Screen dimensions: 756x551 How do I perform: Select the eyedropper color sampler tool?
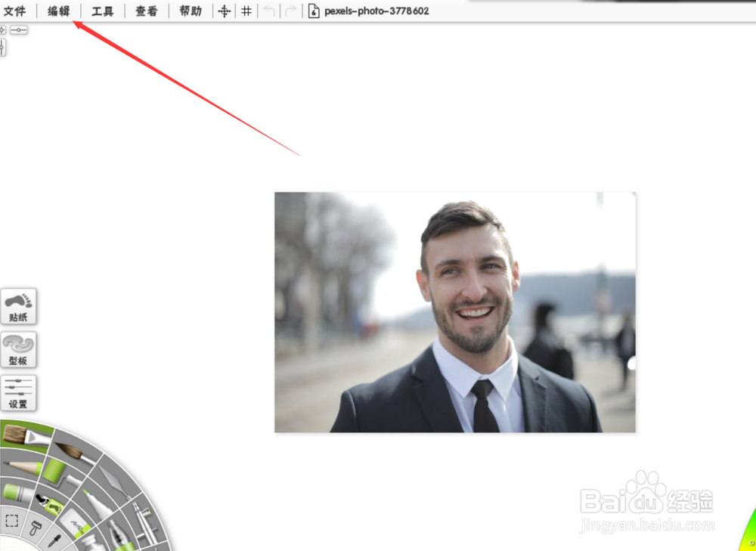(54, 540)
